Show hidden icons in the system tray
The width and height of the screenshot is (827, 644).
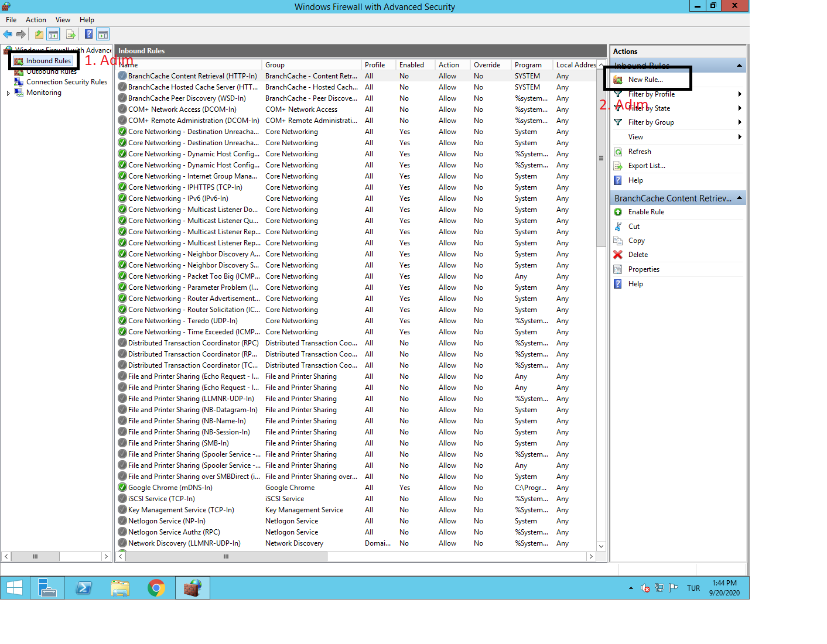click(631, 588)
